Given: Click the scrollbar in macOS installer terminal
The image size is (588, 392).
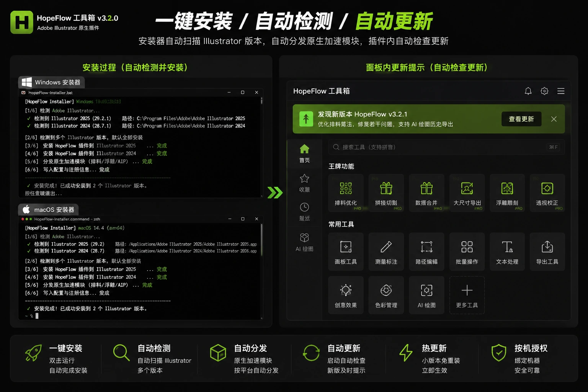Looking at the screenshot, I should 261,239.
